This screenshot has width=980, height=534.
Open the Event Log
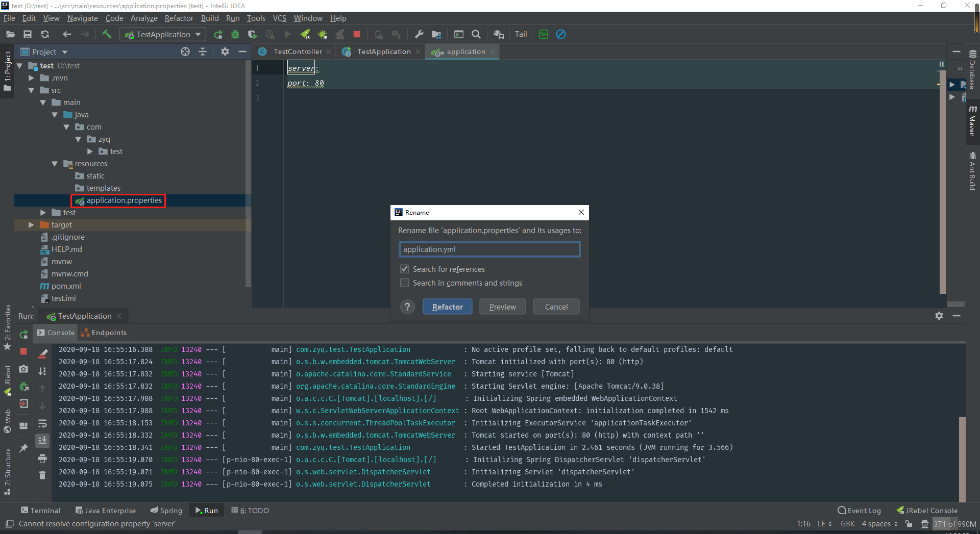(860, 511)
